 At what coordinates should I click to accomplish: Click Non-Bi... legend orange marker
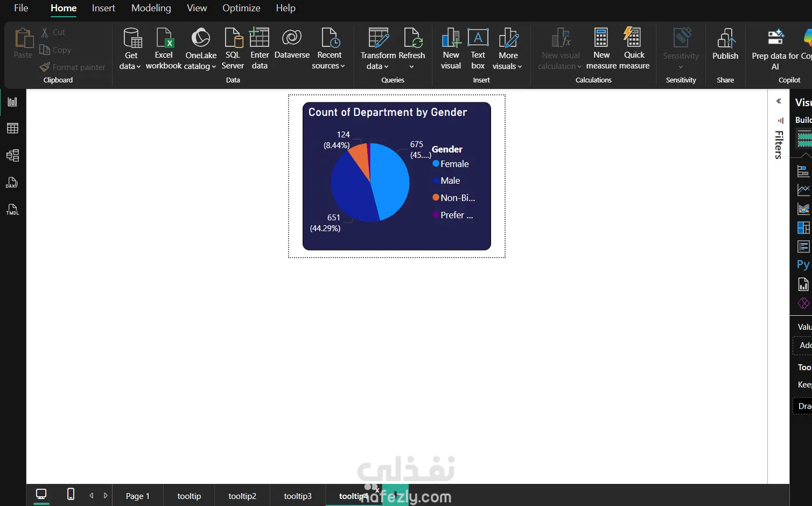click(x=436, y=197)
